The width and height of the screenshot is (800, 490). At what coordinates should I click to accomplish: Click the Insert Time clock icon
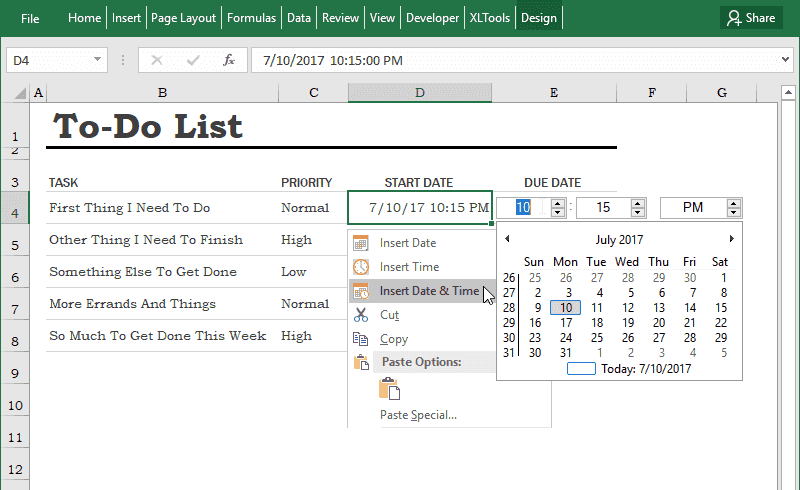361,267
